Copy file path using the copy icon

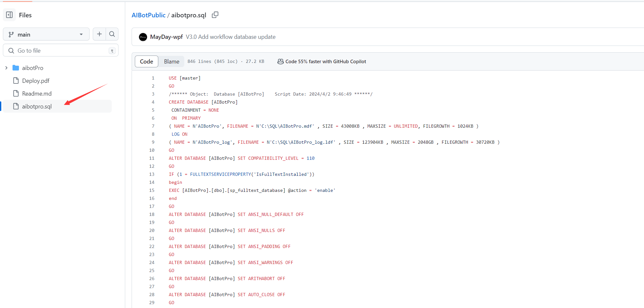215,15
